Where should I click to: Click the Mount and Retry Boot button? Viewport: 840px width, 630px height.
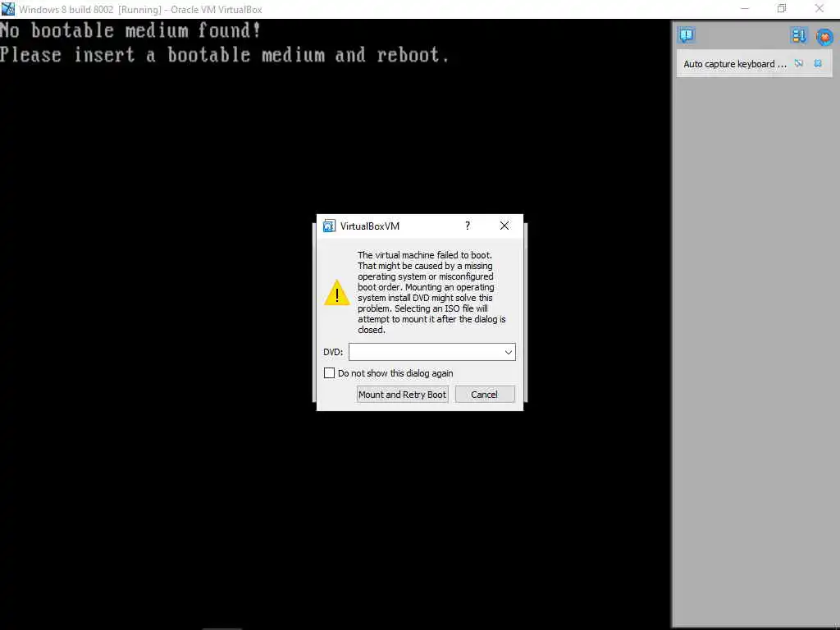click(x=402, y=395)
